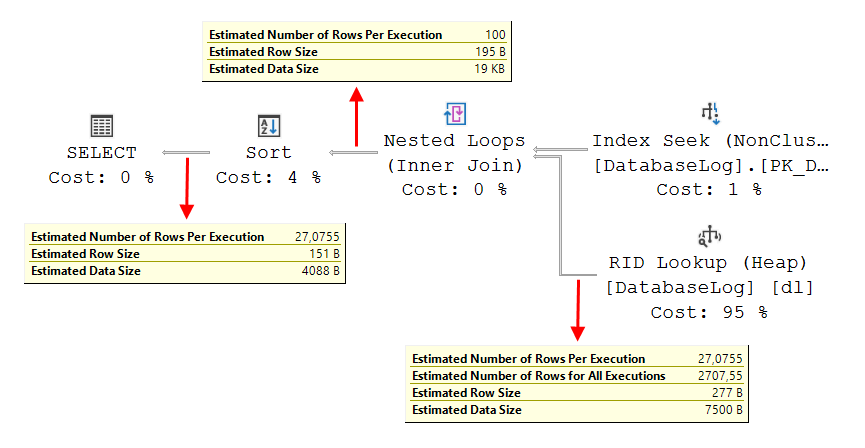This screenshot has width=865, height=448.
Task: Click the "(Inner Join)" label text
Action: click(454, 165)
